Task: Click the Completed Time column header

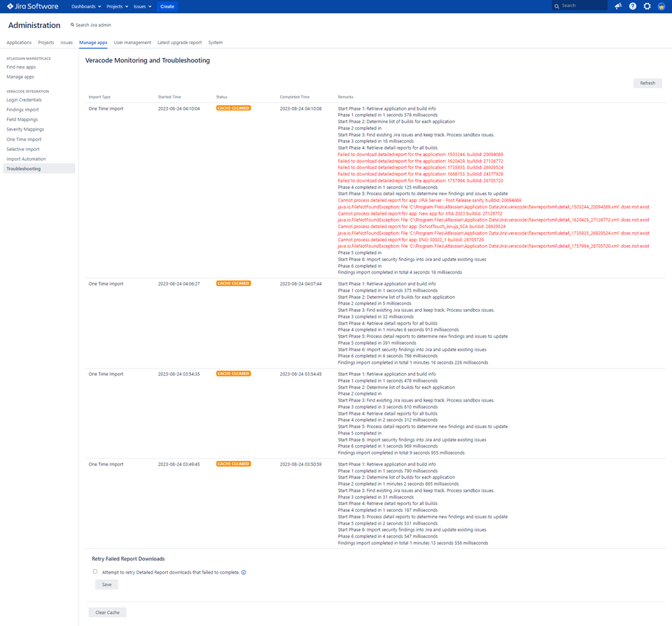Action: click(295, 97)
